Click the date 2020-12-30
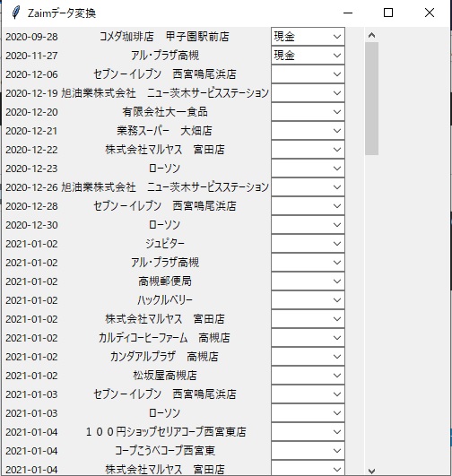Image resolution: width=452 pixels, height=476 pixels. click(31, 225)
